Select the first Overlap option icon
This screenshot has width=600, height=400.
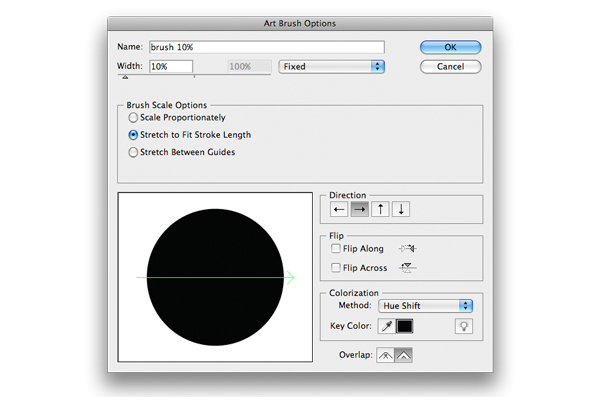click(x=385, y=355)
